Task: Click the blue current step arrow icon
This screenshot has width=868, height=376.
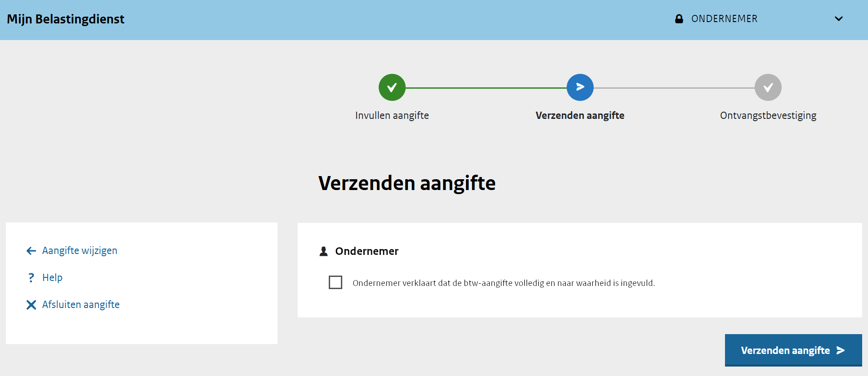Action: [x=580, y=87]
